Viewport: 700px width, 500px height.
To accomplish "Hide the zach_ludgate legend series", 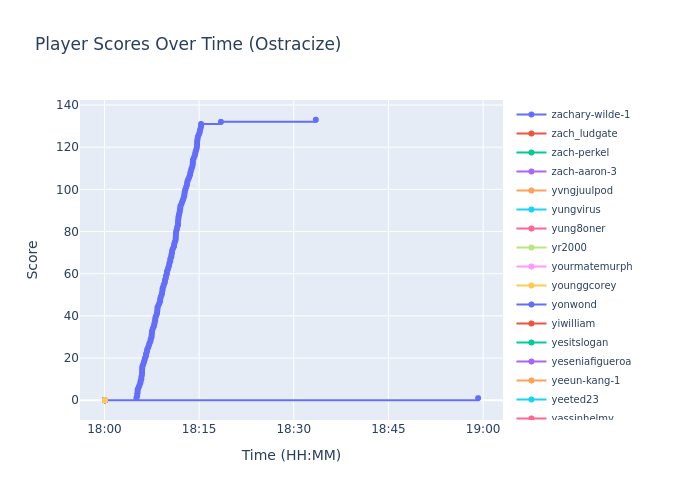I will 584,134.
